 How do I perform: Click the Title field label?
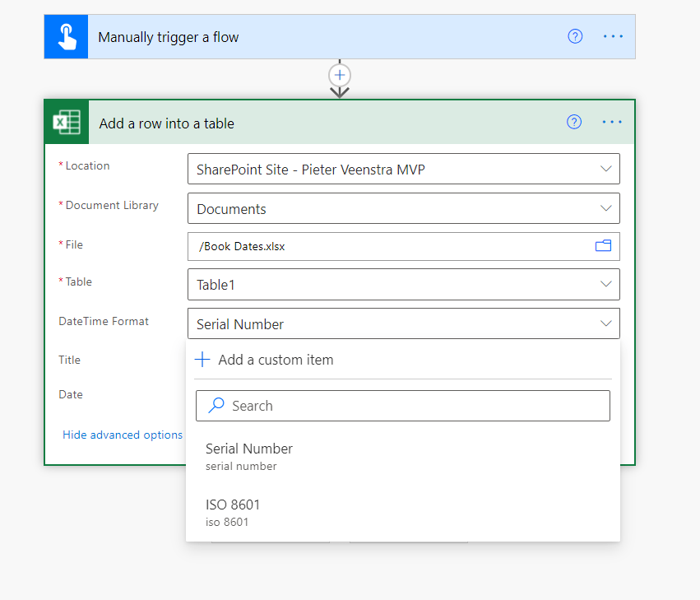70,360
